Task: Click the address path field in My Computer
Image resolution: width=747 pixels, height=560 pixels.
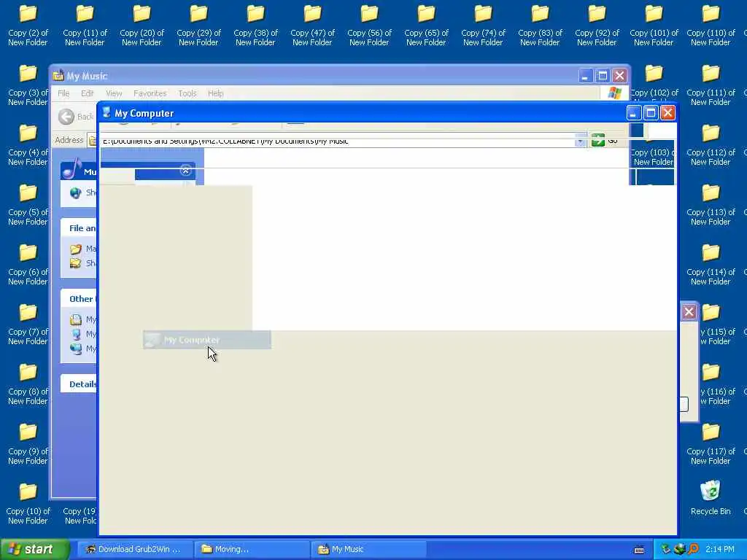Action: click(337, 141)
